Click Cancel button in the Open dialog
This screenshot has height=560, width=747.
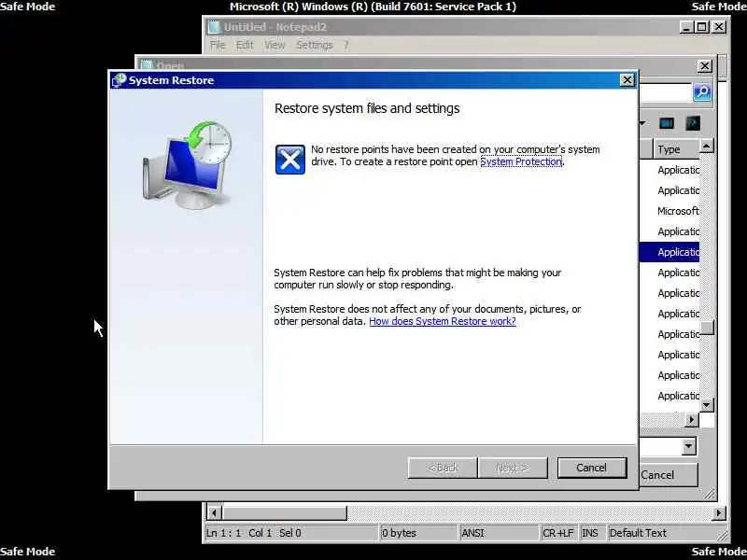(x=668, y=475)
